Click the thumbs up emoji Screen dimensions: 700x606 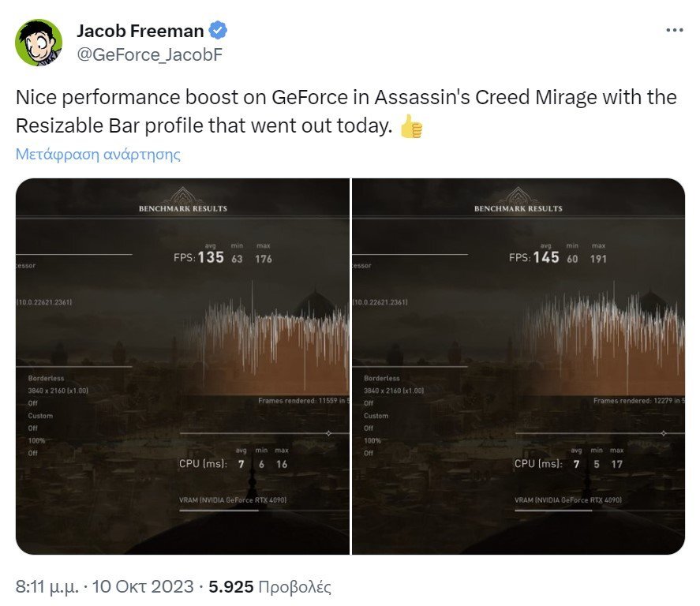tap(411, 127)
